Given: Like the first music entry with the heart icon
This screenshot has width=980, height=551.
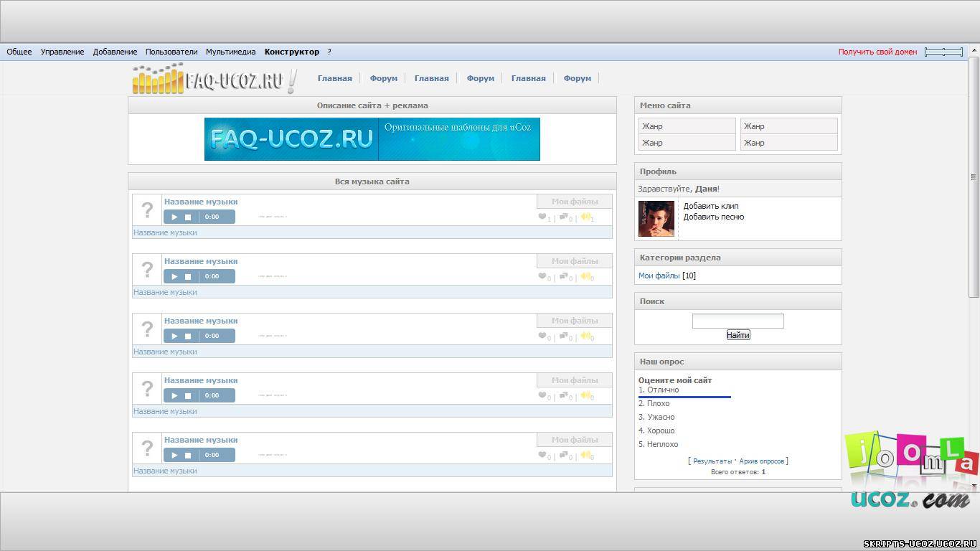Looking at the screenshot, I should point(542,217).
